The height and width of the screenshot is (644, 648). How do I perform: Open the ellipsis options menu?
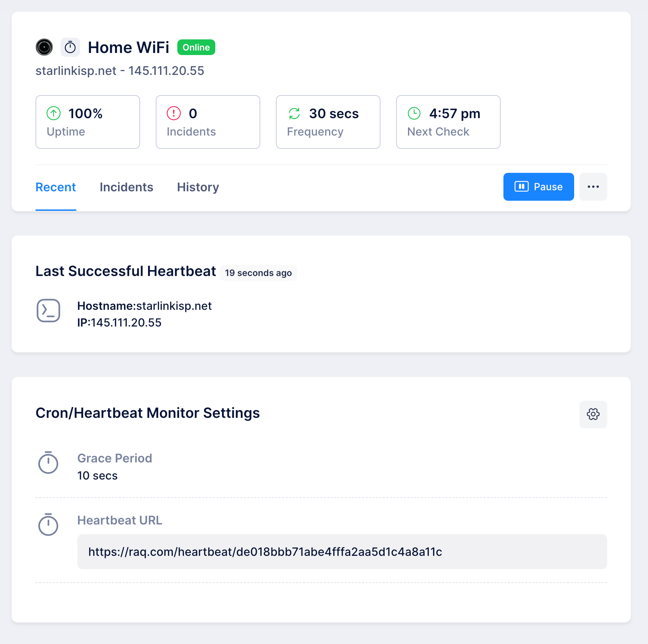593,187
